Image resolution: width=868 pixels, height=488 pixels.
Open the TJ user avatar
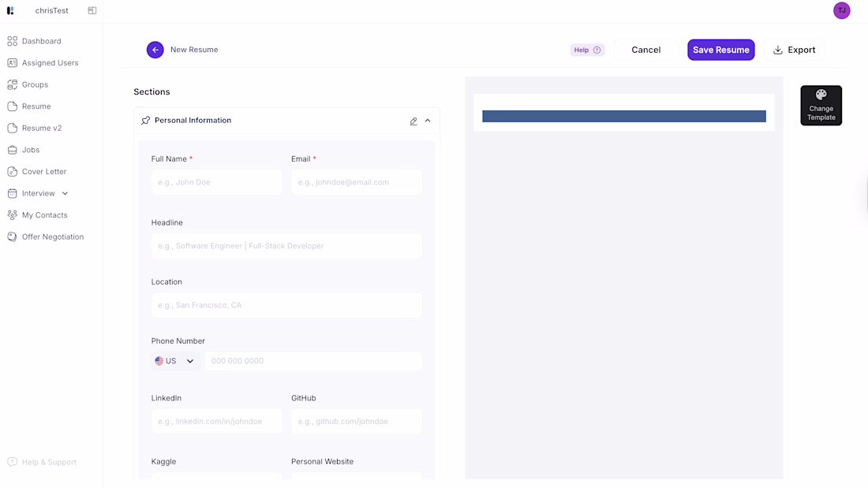point(841,10)
